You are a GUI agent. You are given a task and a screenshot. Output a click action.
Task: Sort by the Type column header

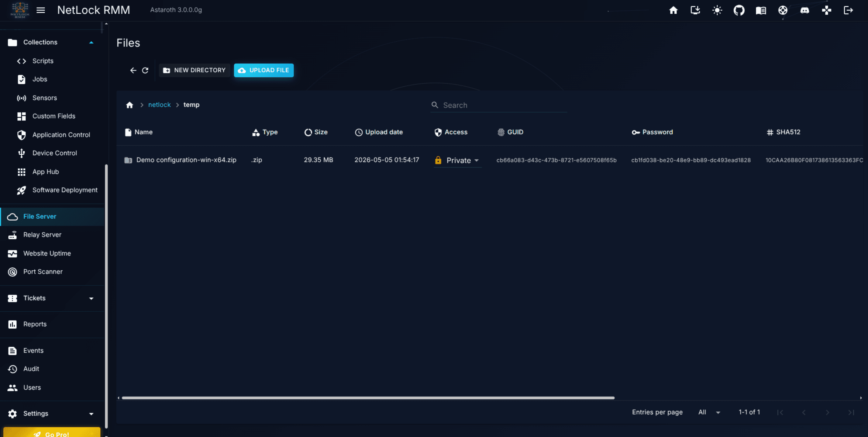(x=265, y=132)
